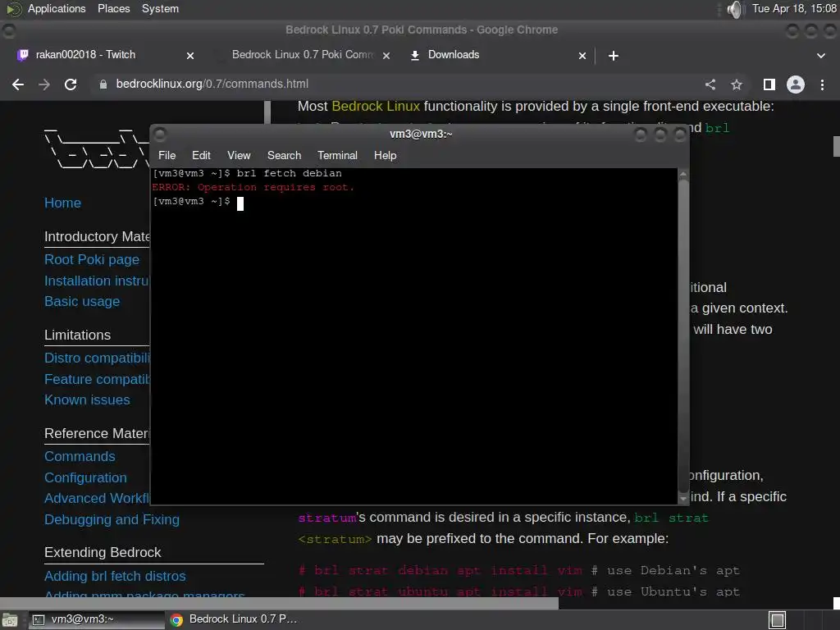Open the Home link
Image resolution: width=840 pixels, height=630 pixels.
tap(62, 203)
